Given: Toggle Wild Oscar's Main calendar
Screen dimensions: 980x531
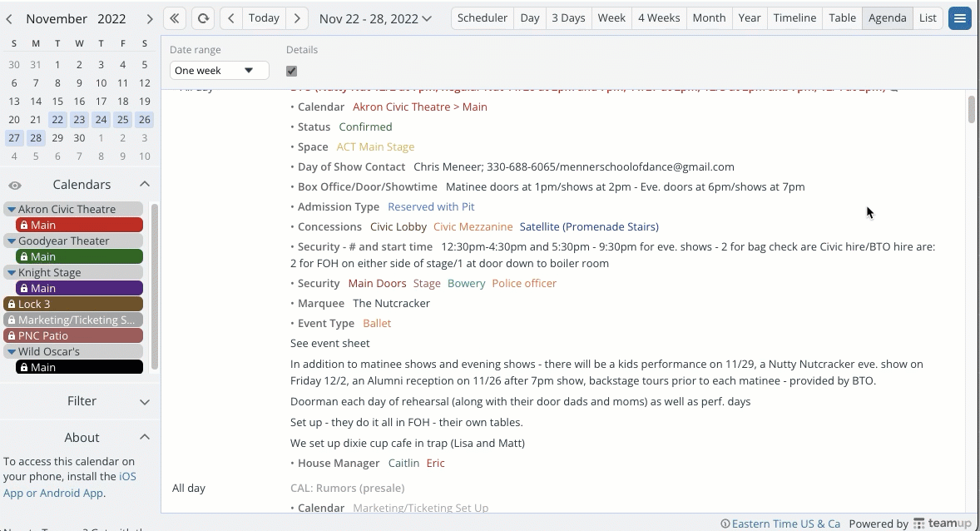Looking at the screenshot, I should click(79, 367).
